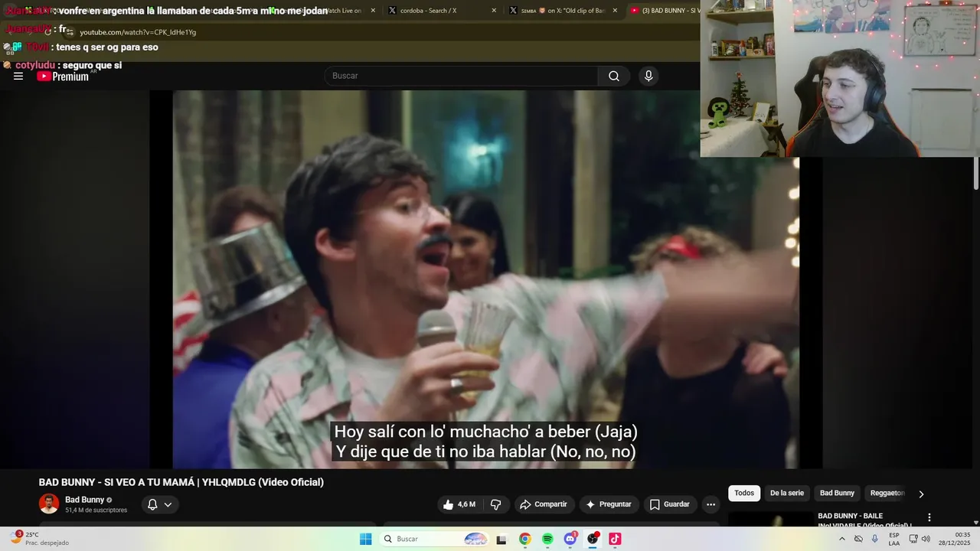
Task: Open OBS Studio from the taskbar
Action: pyautogui.click(x=593, y=539)
